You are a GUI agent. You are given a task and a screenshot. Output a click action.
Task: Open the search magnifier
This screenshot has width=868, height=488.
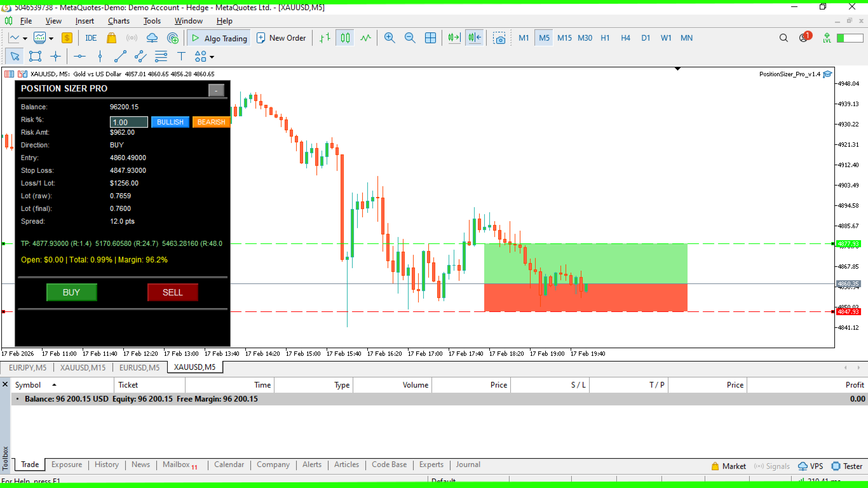[x=783, y=38]
